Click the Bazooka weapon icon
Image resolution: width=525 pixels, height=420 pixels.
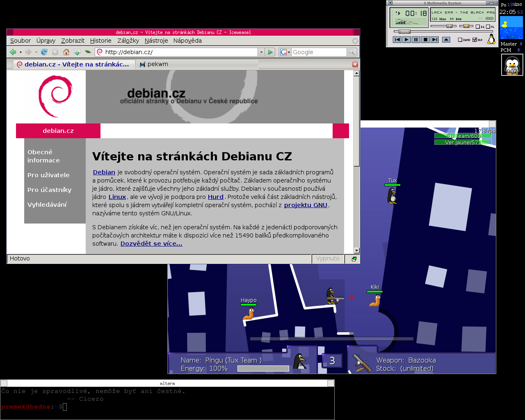pyautogui.click(x=362, y=363)
